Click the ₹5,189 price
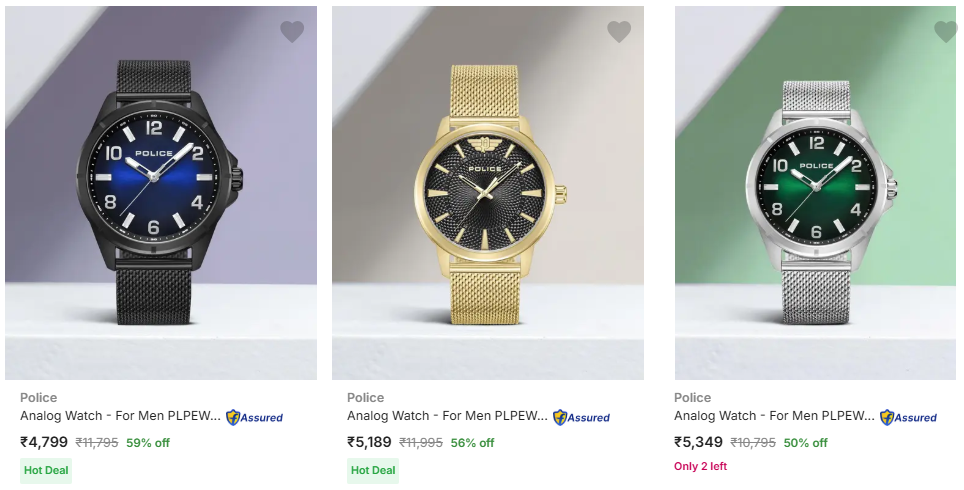The width and height of the screenshot is (964, 490). click(x=371, y=442)
